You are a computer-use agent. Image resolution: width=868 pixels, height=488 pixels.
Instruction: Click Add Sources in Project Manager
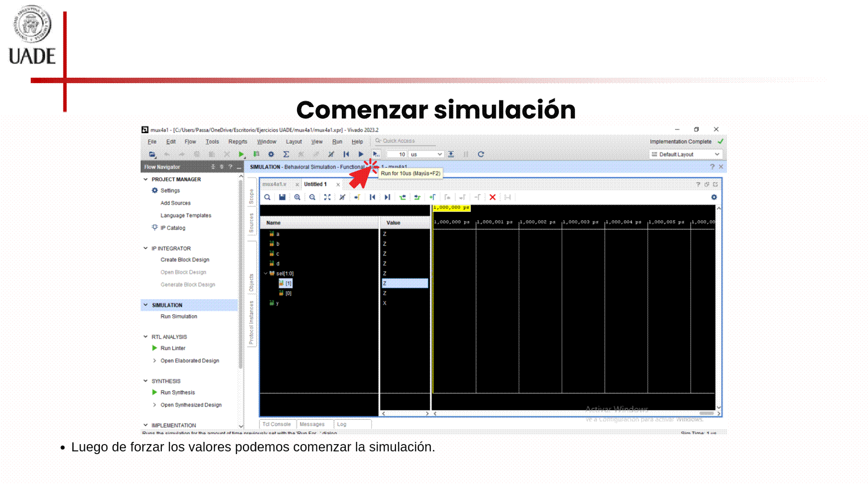[x=175, y=203]
